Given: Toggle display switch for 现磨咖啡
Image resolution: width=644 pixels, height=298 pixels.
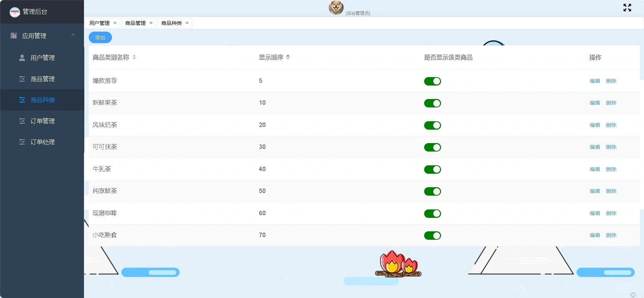Looking at the screenshot, I should 432,213.
